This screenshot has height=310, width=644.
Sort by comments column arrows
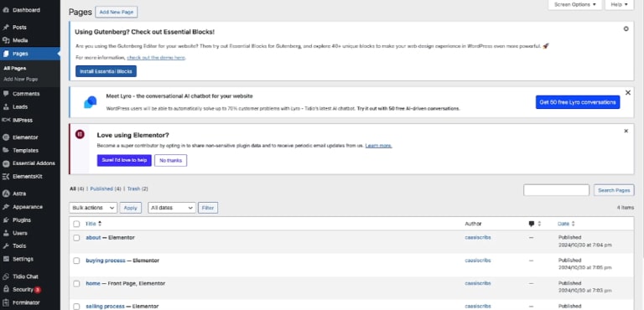(x=539, y=224)
